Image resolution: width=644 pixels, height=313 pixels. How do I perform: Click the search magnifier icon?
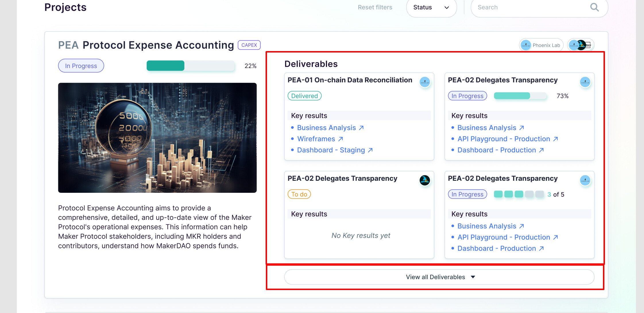(594, 7)
